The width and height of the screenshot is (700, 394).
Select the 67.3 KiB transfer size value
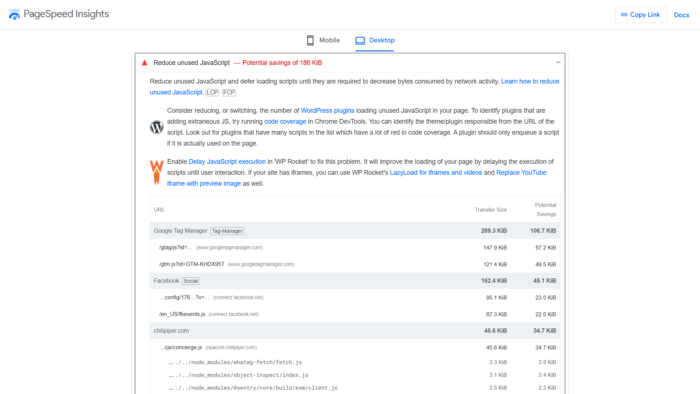tap(496, 315)
